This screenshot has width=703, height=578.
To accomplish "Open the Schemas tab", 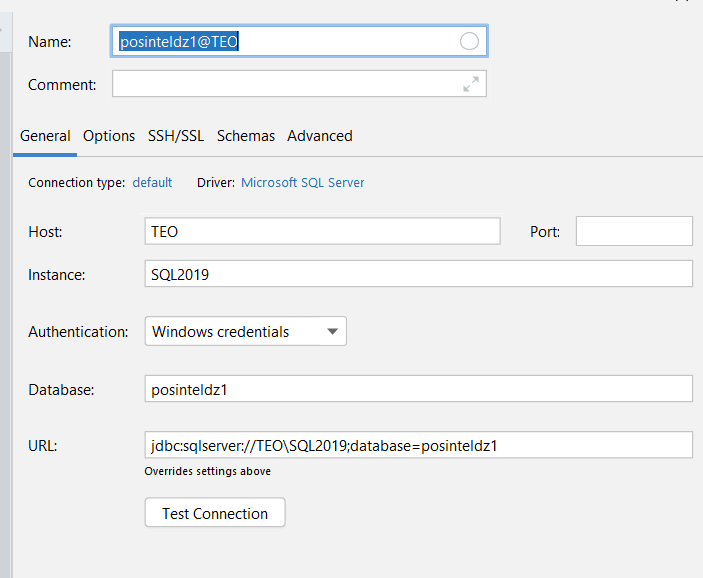I will pos(246,136).
